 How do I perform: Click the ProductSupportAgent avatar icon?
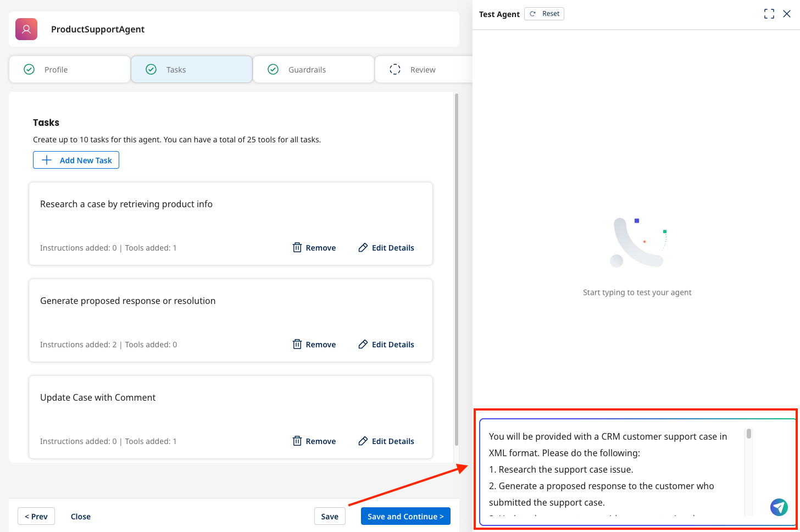pyautogui.click(x=26, y=29)
